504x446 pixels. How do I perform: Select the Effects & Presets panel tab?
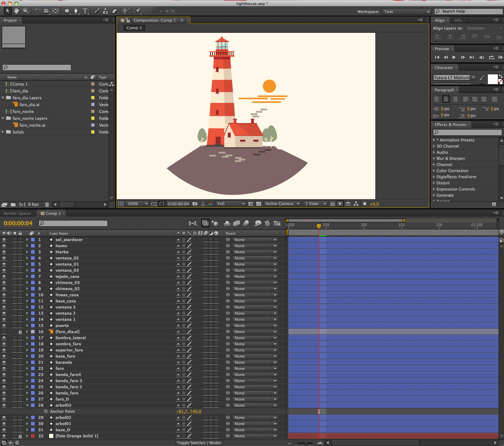coord(450,124)
